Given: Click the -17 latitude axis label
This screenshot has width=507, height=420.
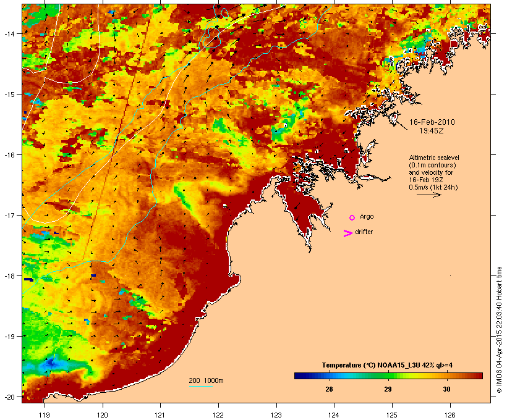Looking at the screenshot, I should tap(9, 216).
